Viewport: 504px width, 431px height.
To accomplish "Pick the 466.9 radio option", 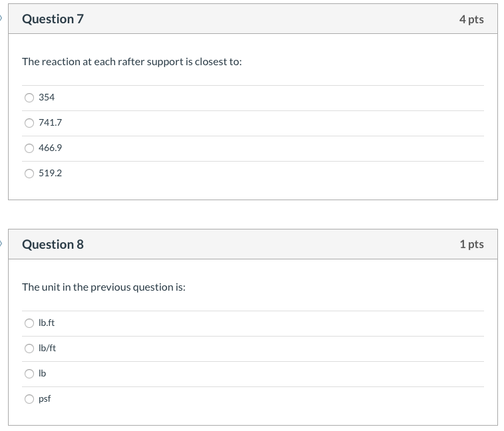I will [x=29, y=148].
